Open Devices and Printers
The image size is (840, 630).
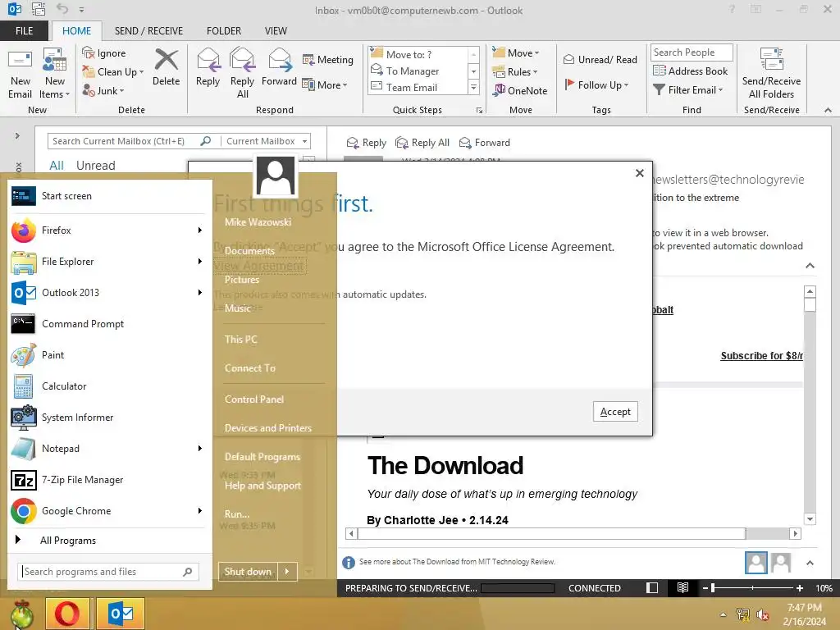pyautogui.click(x=268, y=428)
